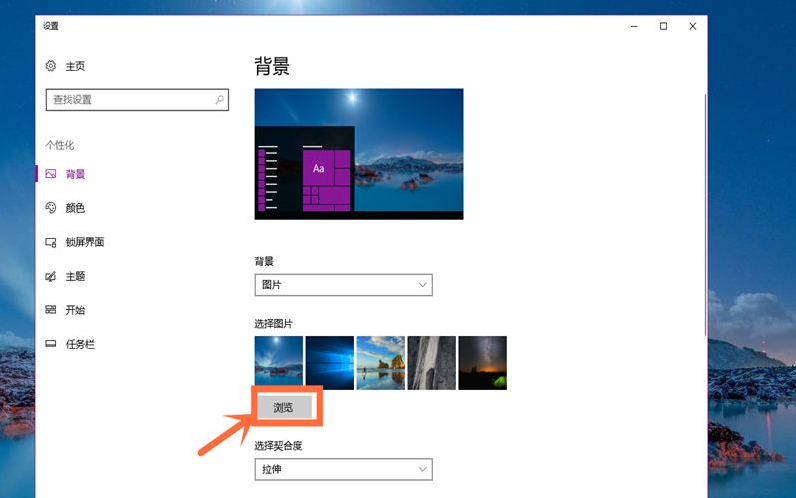Select 背景 in the sidebar
Screen dimensions: 796x498
click(75, 174)
